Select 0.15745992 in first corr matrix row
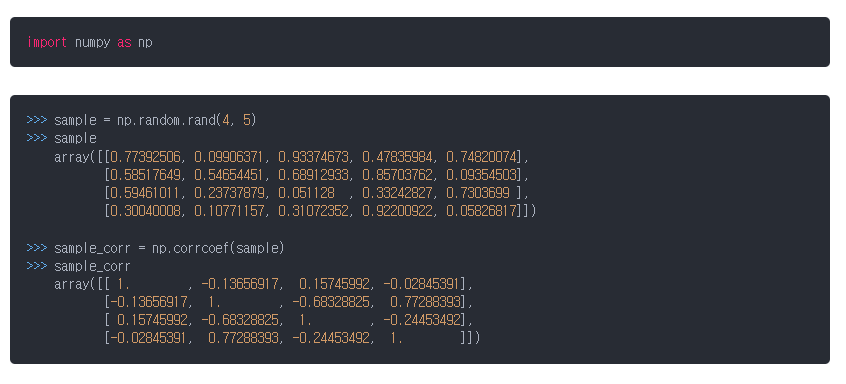Screen dimensions: 846x384 pos(335,284)
